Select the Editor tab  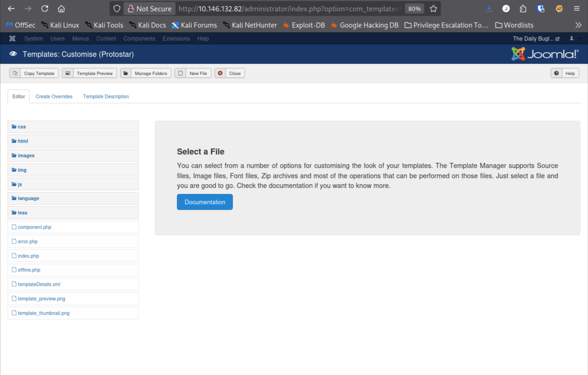tap(19, 96)
